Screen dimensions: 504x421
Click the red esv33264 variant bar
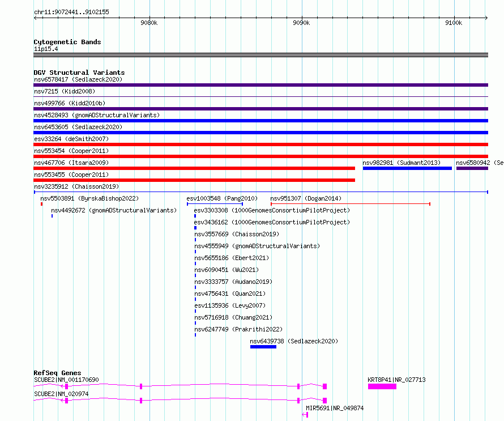tap(260, 144)
